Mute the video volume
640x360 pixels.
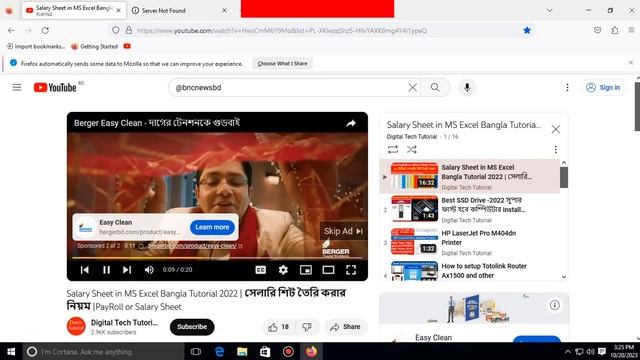[x=149, y=270]
